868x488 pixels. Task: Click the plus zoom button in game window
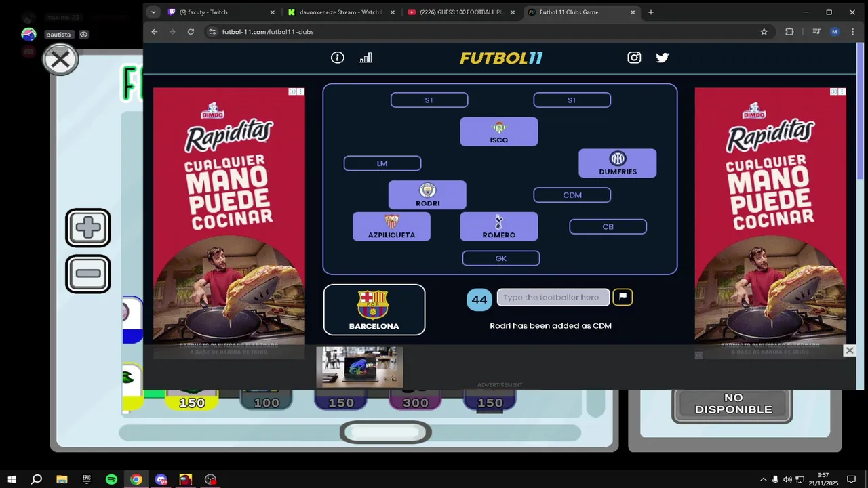pos(88,228)
